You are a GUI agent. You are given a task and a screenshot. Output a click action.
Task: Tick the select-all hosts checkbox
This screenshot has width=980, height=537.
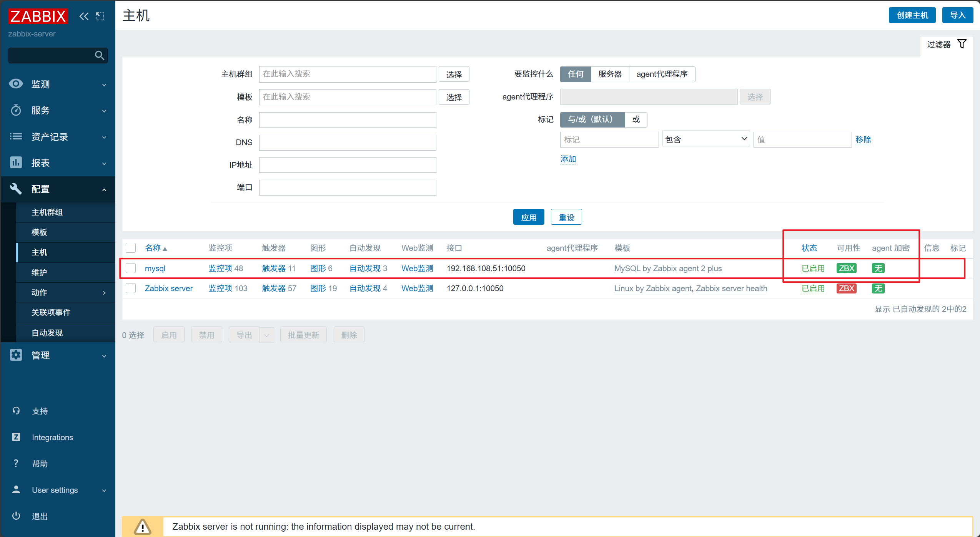pyautogui.click(x=131, y=248)
